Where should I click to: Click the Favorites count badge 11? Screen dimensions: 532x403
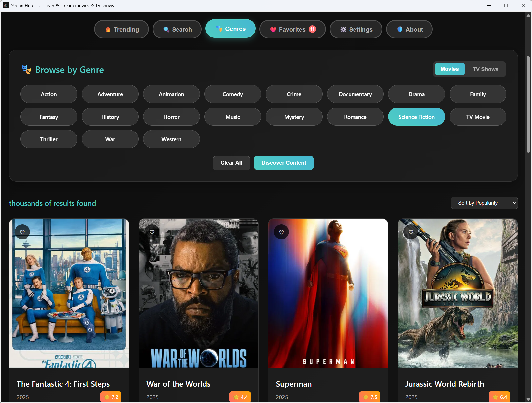(312, 29)
